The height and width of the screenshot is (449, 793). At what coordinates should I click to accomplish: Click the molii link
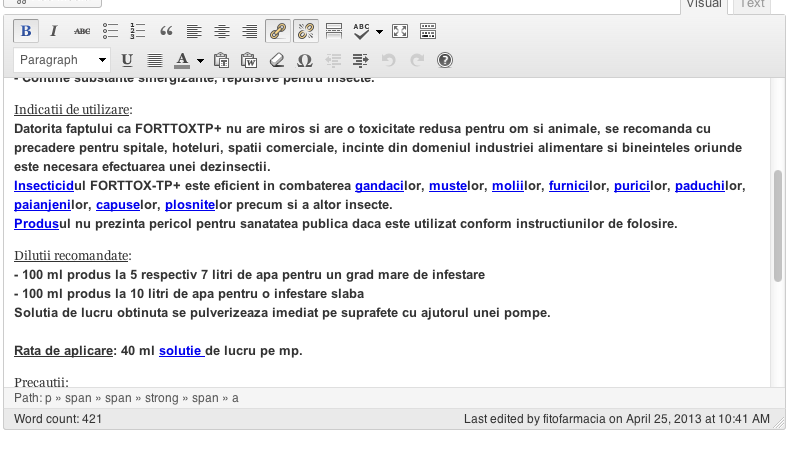click(508, 186)
